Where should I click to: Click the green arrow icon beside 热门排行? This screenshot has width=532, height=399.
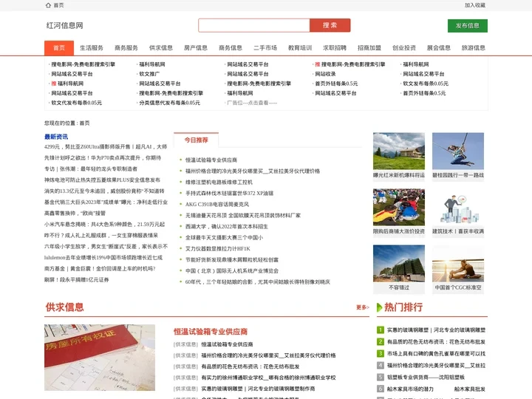[380, 307]
